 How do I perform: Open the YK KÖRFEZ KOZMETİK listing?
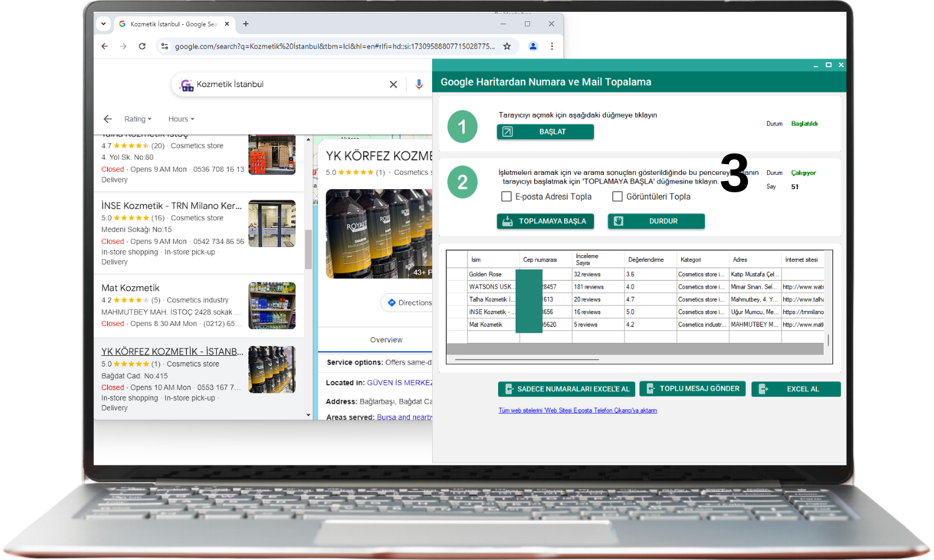(172, 351)
